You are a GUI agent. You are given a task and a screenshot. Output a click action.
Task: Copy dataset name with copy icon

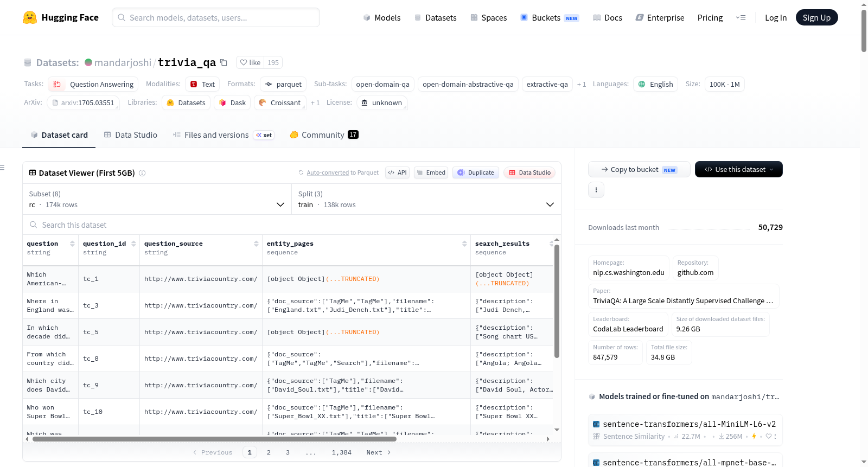click(224, 62)
